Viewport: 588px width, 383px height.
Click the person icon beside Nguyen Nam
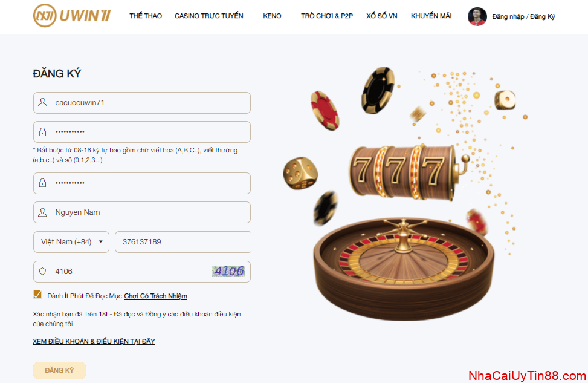tap(42, 212)
